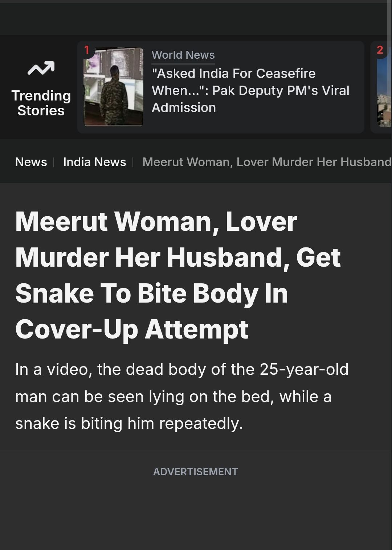
Task: Click the Stories word under Trending
Action: pos(41,111)
